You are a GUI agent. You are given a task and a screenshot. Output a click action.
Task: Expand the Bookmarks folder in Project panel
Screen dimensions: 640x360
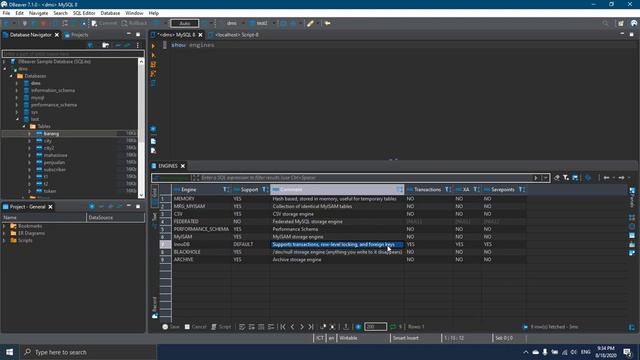coord(4,226)
